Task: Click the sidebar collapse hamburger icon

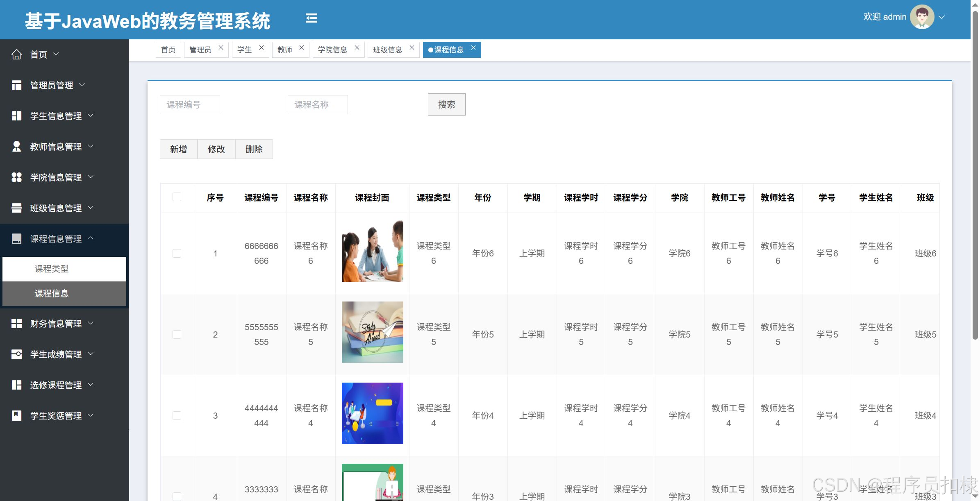Action: pos(312,18)
